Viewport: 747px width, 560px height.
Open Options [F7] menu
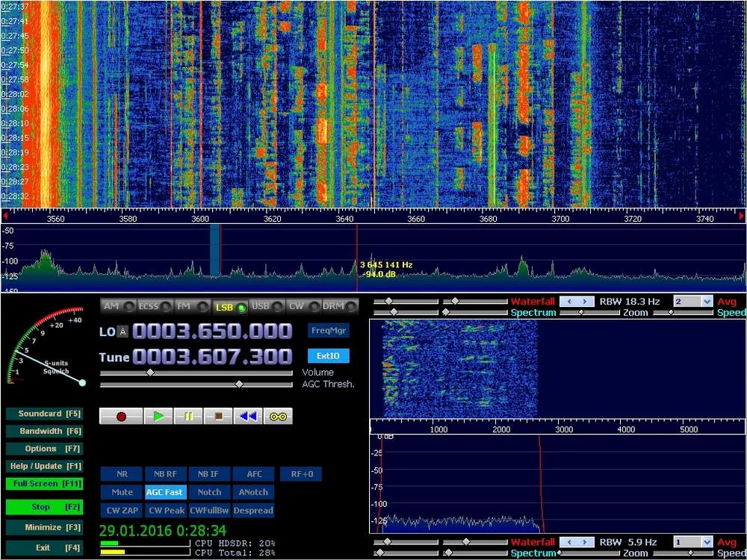tap(44, 449)
